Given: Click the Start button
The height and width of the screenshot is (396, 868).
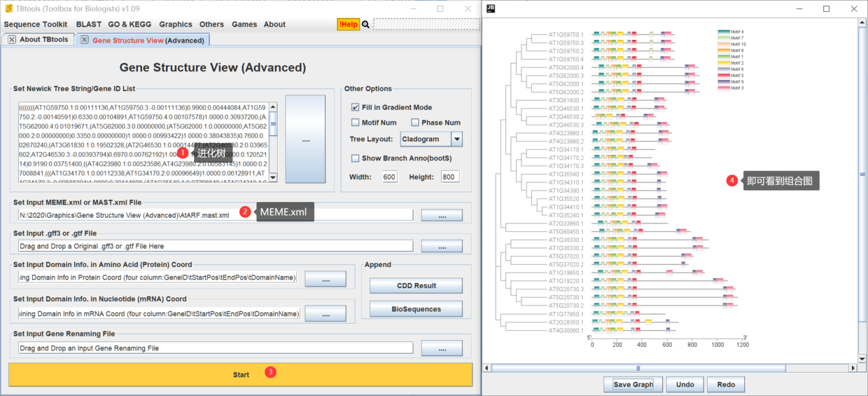Looking at the screenshot, I should 241,374.
